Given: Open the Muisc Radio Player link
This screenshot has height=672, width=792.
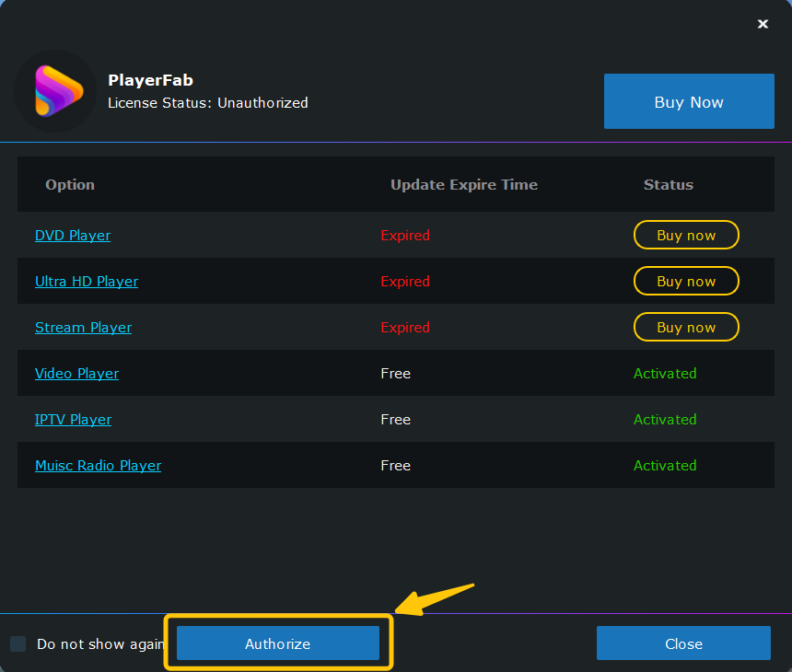Looking at the screenshot, I should (98, 465).
